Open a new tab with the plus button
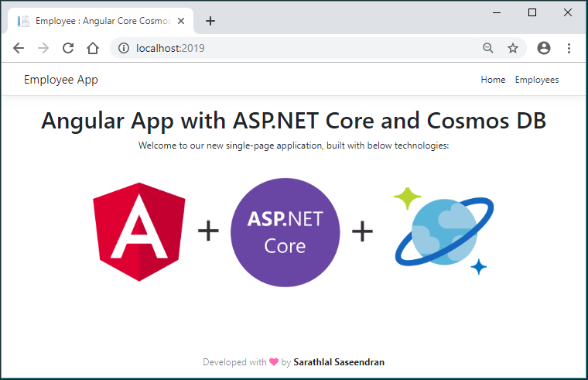The image size is (588, 380). 210,21
